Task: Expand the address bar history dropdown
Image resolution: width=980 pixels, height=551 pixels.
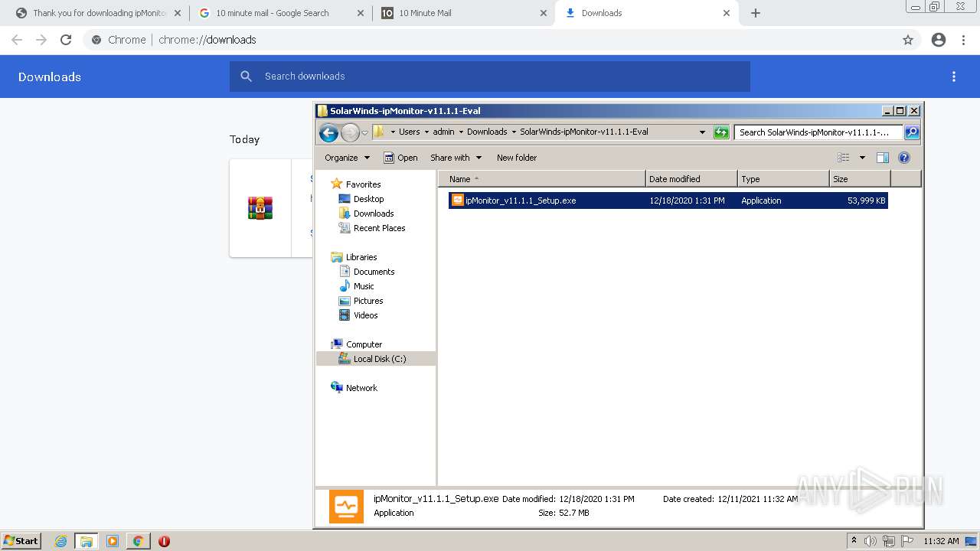Action: coord(702,132)
